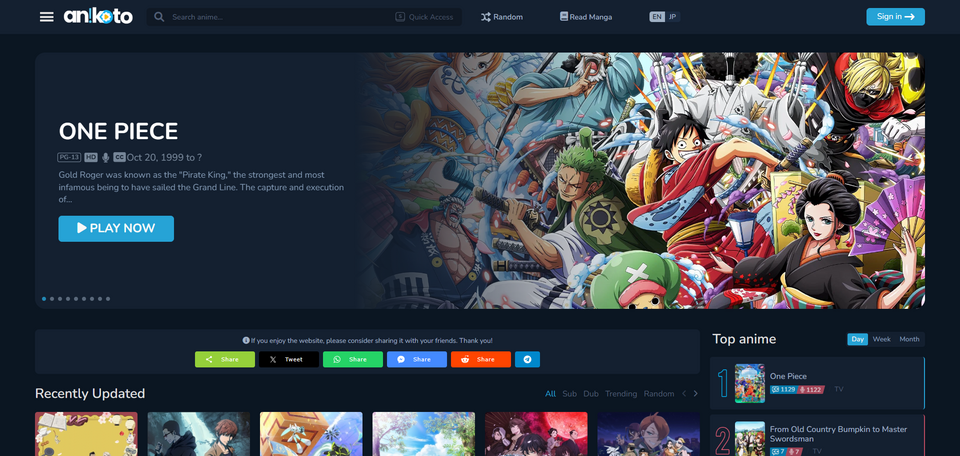Viewport: 960px width, 456px height.
Task: Open a Random anime from header
Action: [x=502, y=17]
